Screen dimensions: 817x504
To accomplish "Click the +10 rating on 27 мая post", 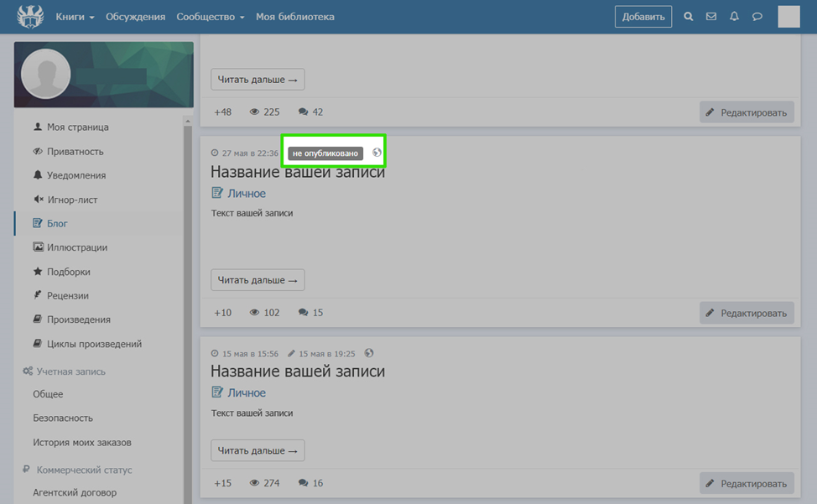I will click(222, 313).
